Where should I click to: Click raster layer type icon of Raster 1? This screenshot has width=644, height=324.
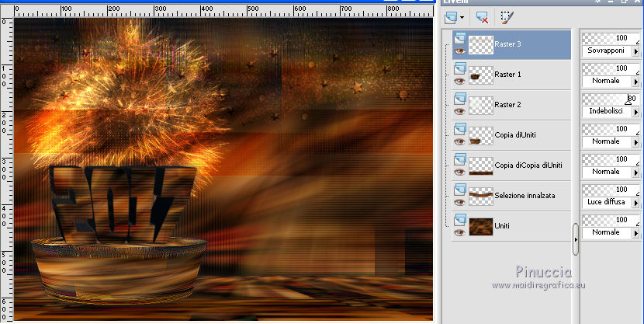click(459, 68)
